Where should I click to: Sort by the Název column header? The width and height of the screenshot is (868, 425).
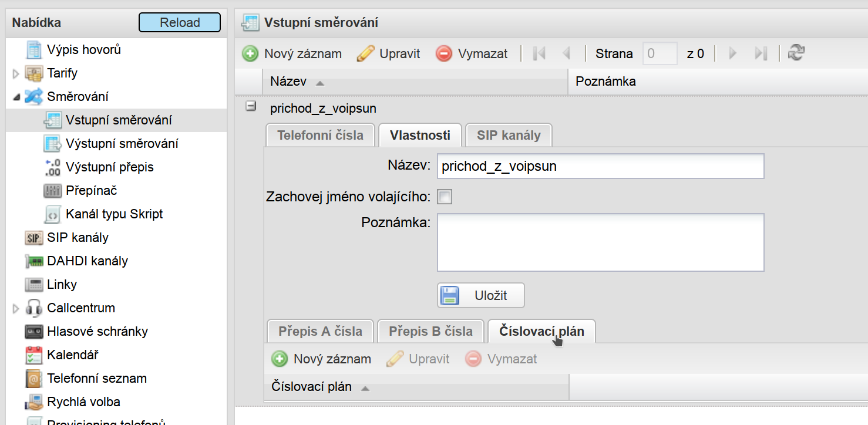[x=415, y=82]
